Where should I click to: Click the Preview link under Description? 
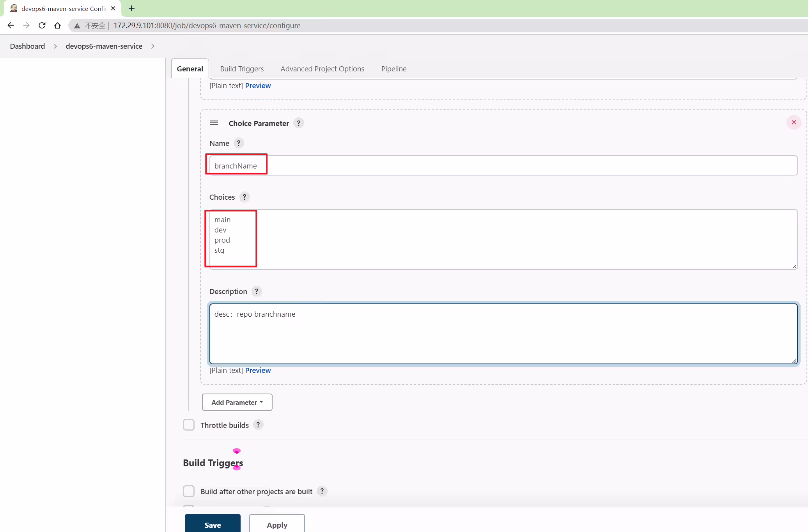point(258,370)
